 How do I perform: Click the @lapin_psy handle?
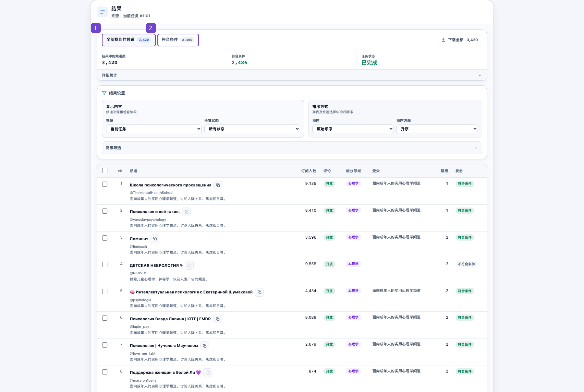click(140, 327)
